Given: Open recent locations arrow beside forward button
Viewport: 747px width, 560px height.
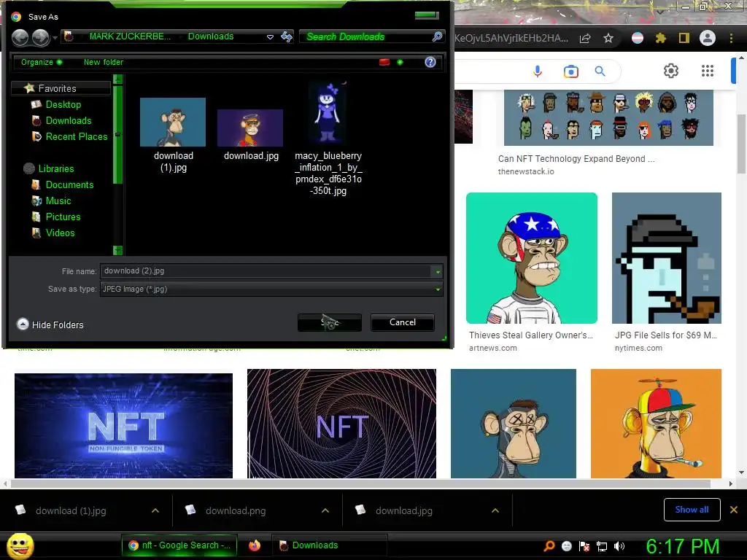Looking at the screenshot, I should coord(55,37).
